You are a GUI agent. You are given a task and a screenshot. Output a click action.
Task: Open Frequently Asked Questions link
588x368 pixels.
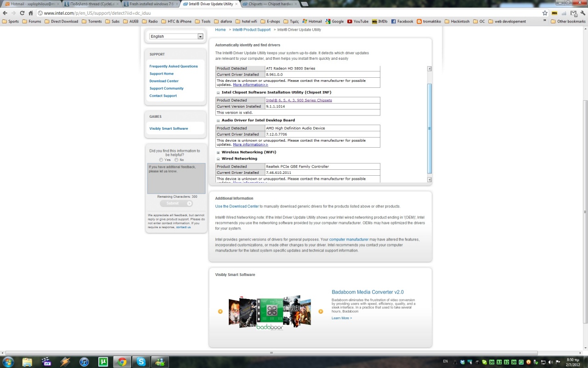174,66
